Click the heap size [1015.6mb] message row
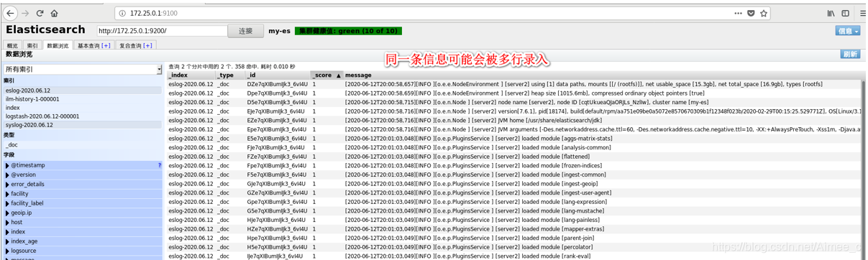The width and height of the screenshot is (868, 260). pyautogui.click(x=514, y=93)
